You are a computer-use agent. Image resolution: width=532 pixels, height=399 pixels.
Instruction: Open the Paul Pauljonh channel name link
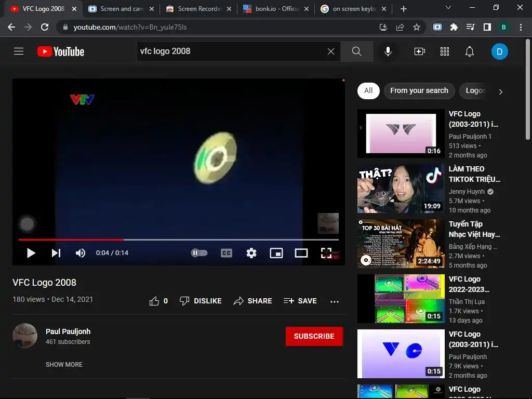tap(68, 331)
